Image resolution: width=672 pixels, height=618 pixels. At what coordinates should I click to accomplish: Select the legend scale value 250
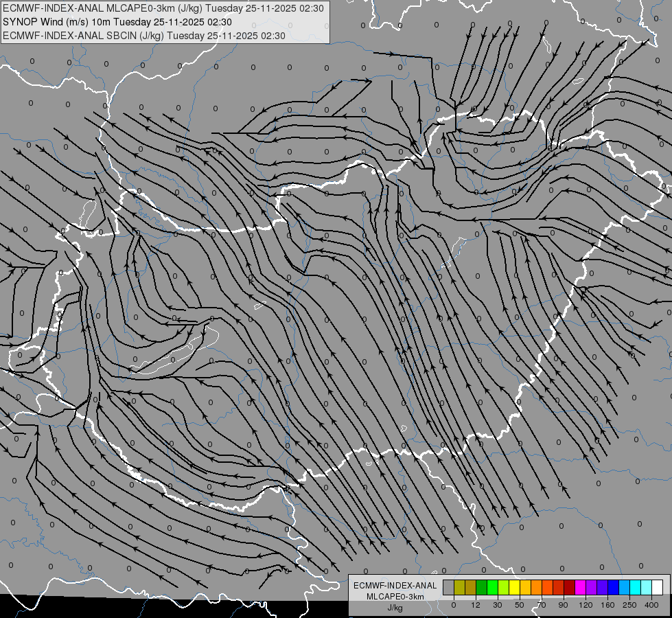click(629, 605)
